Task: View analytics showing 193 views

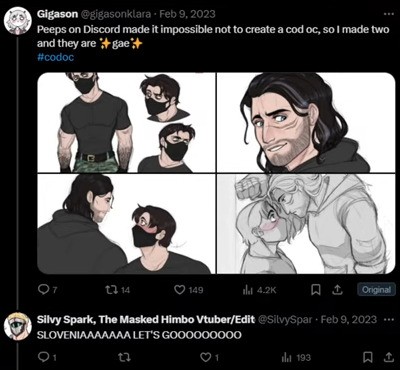Action: pos(296,358)
